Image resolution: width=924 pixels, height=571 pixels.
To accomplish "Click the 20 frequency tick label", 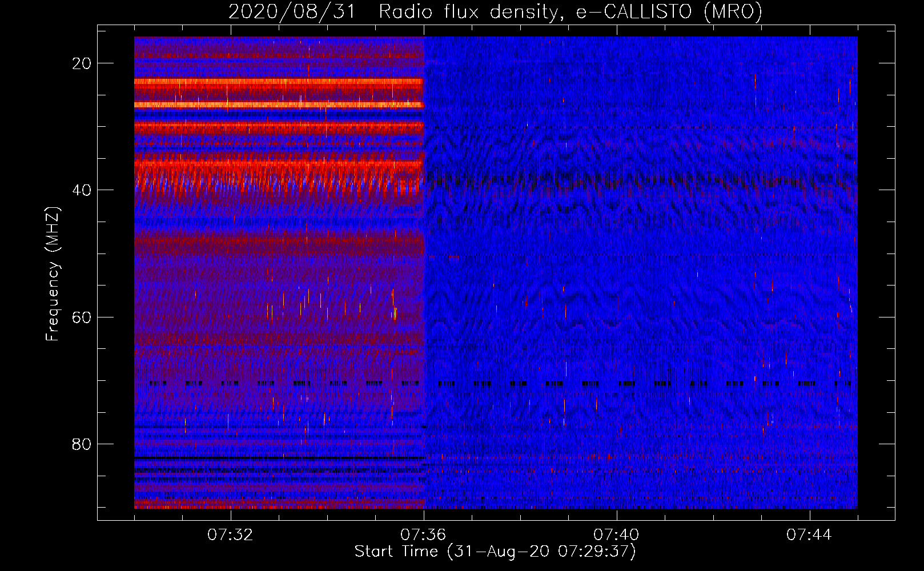I will (82, 63).
